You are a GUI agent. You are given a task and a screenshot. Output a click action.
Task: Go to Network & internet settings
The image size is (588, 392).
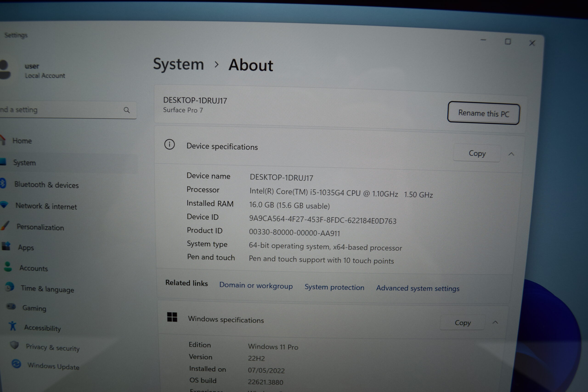(x=46, y=206)
